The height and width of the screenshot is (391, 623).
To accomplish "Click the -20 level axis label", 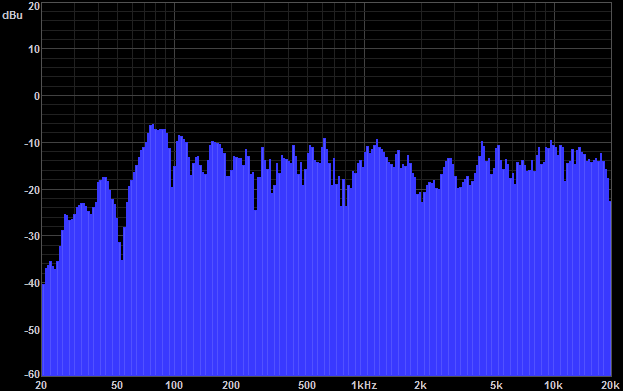I will click(x=32, y=190).
